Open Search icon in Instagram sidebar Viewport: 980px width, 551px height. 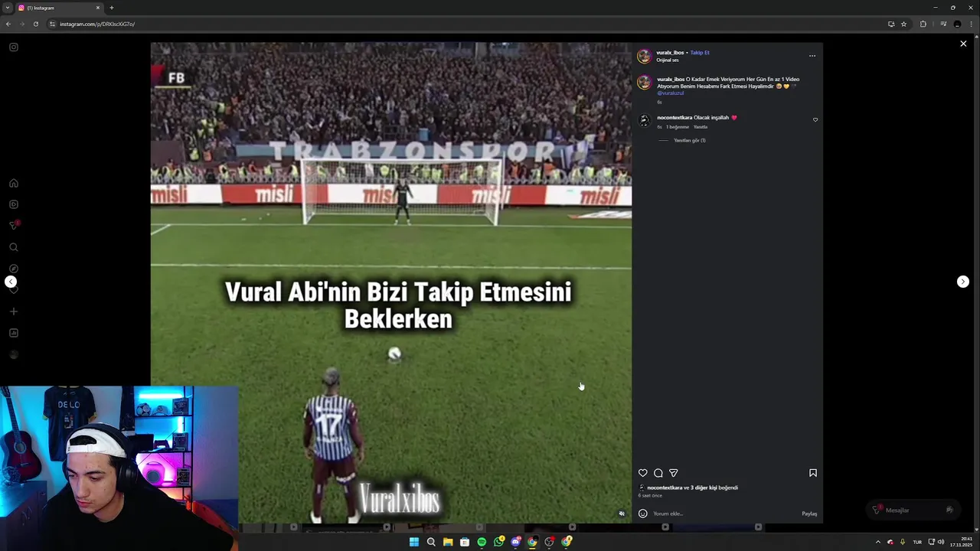click(x=14, y=247)
